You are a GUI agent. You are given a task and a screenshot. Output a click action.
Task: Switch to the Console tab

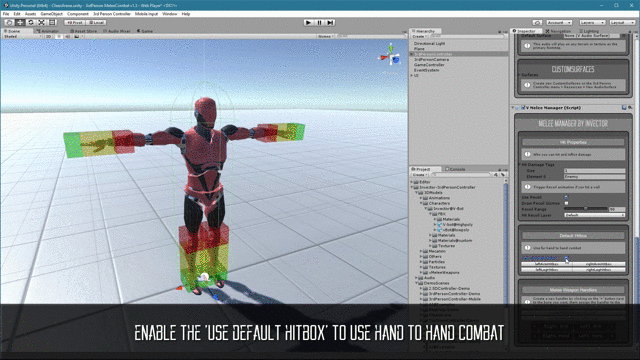click(x=455, y=169)
